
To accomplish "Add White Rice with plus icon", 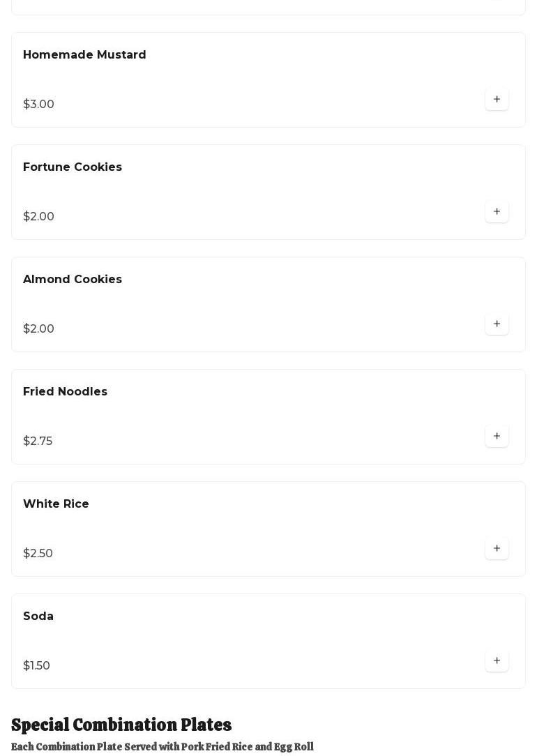I will (x=497, y=549).
